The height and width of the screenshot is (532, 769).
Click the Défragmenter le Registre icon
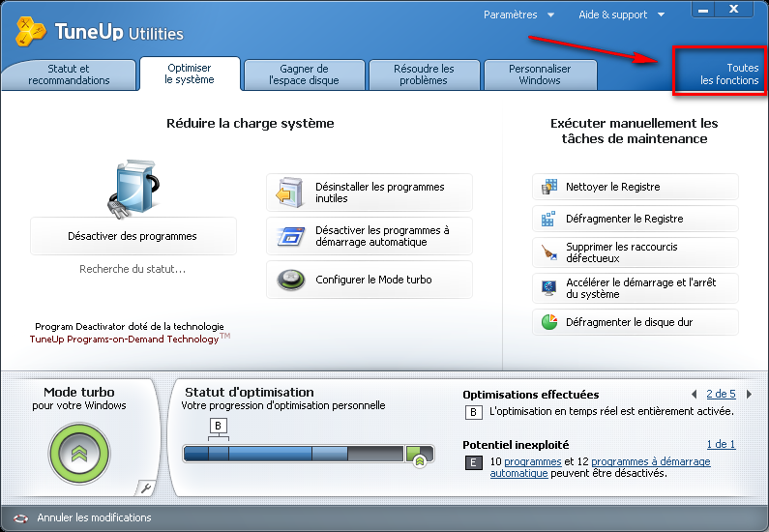(x=549, y=219)
